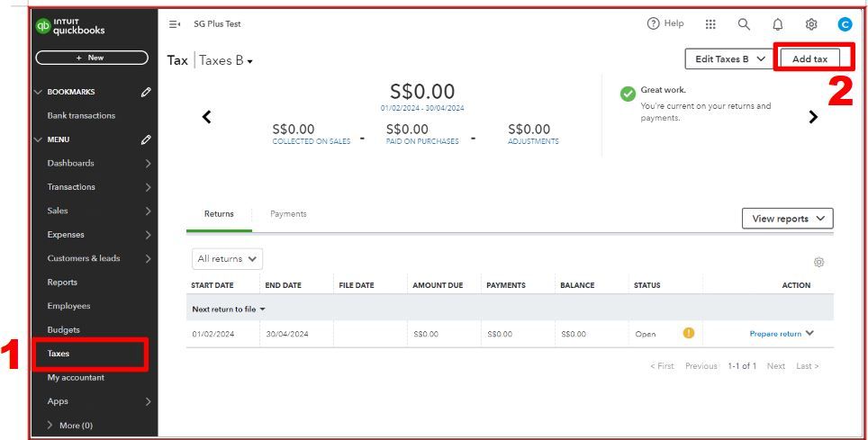Viewport: 868px width, 440px height.
Task: Click the ADJUSTMENTS link
Action: click(533, 141)
